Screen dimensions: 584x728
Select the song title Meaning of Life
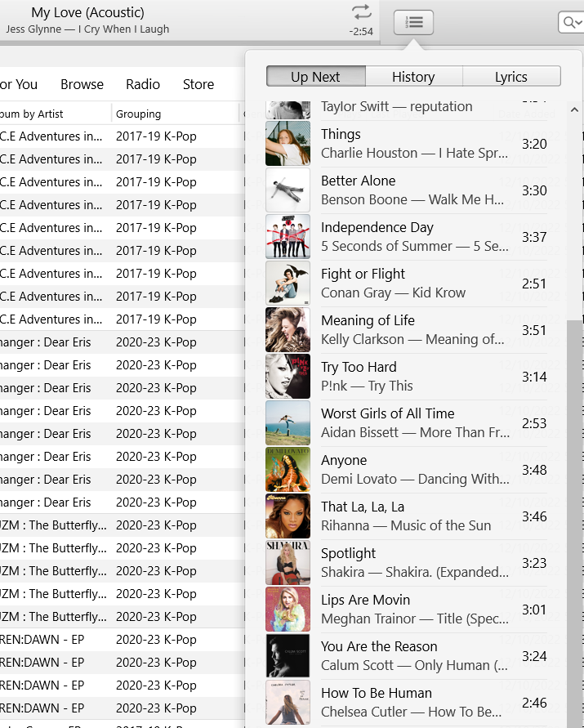368,320
